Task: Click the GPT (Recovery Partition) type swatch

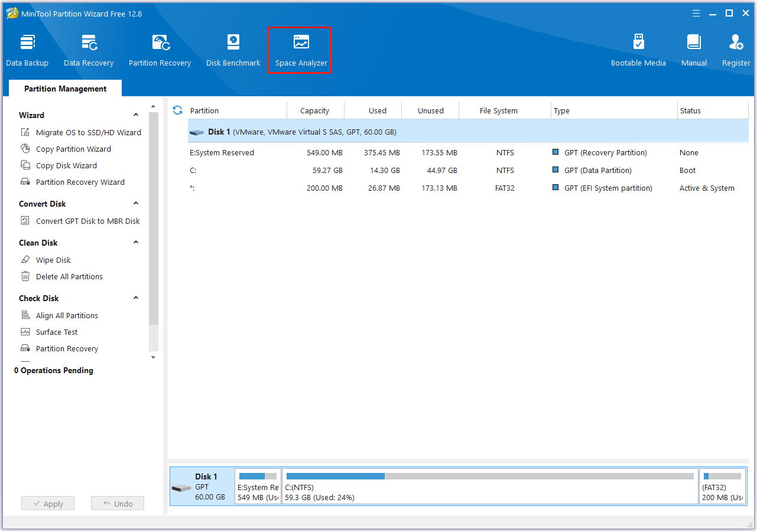Action: (x=555, y=152)
